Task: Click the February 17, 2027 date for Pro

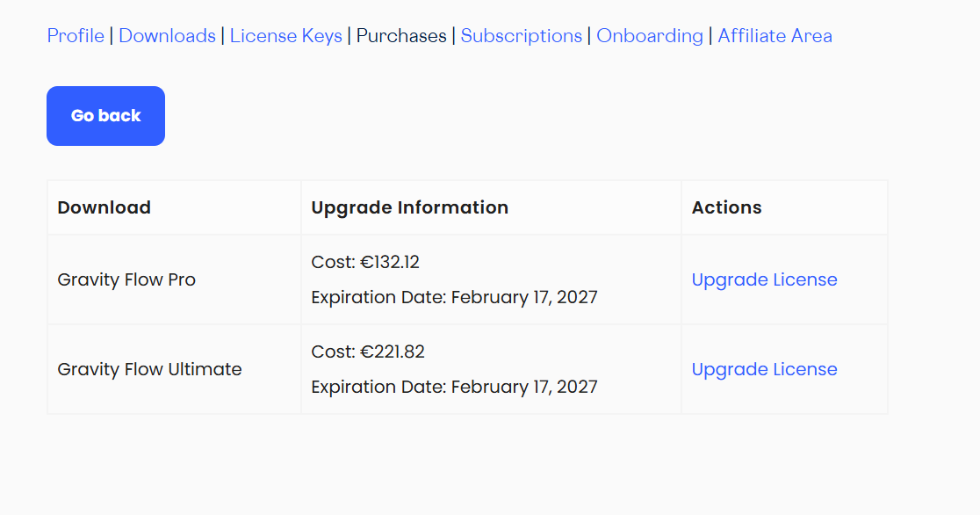Action: 524,297
